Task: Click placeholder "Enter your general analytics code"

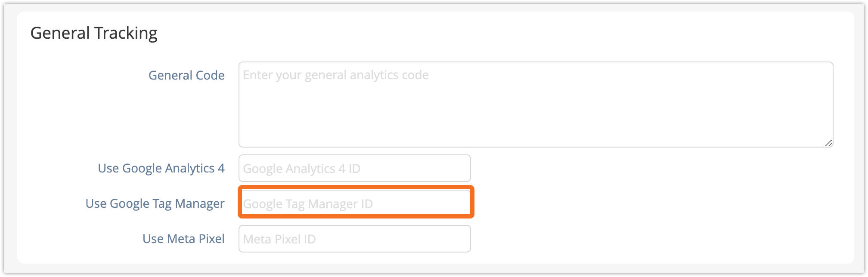Action: point(336,75)
